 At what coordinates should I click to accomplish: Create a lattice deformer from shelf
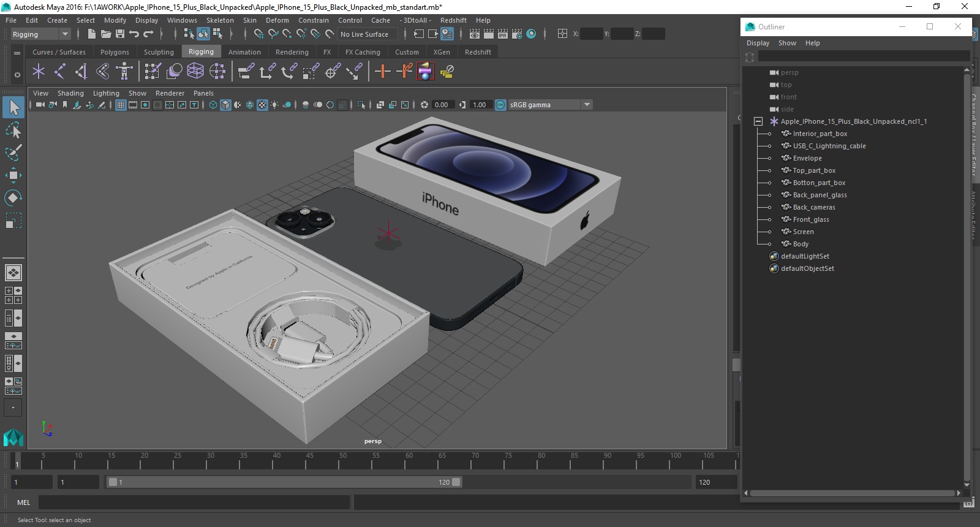click(x=195, y=72)
